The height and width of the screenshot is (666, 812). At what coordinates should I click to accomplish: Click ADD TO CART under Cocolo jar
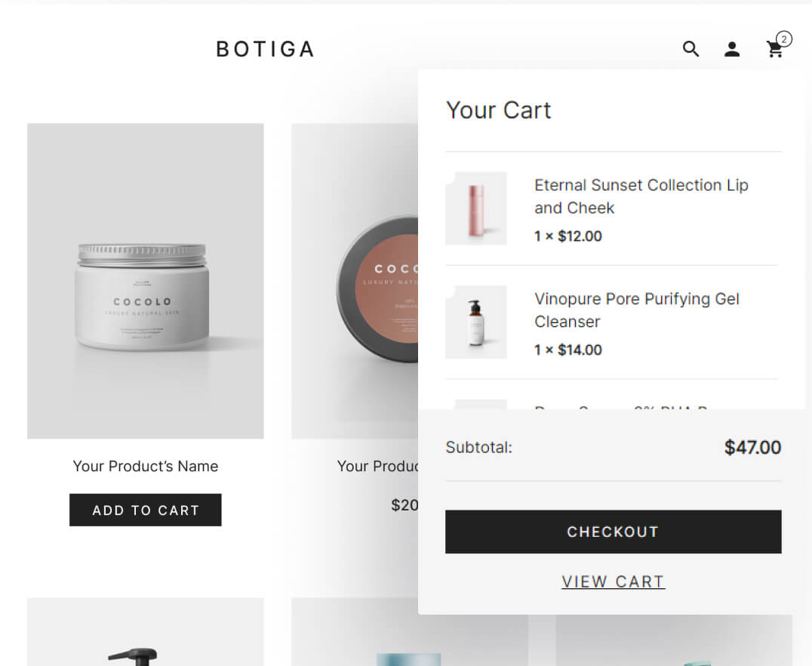[x=146, y=510]
